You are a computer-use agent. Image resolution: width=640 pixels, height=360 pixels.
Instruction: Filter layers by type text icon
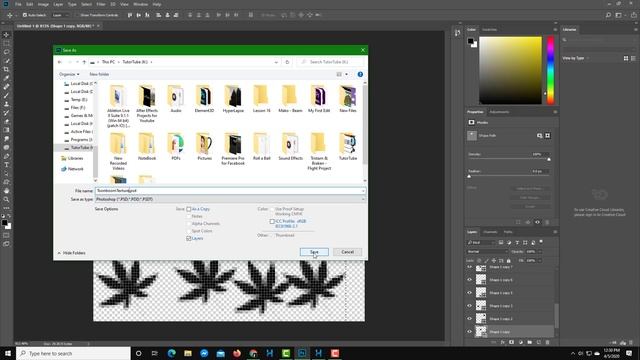pyautogui.click(x=517, y=242)
